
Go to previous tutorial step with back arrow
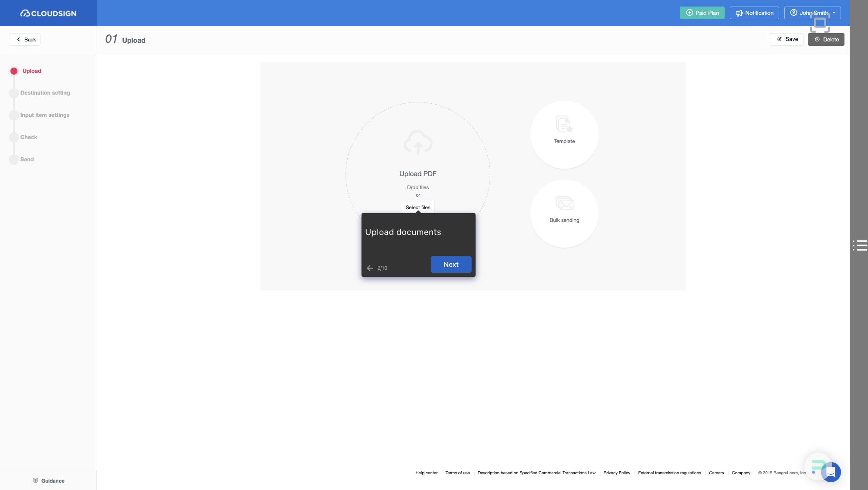(x=370, y=268)
